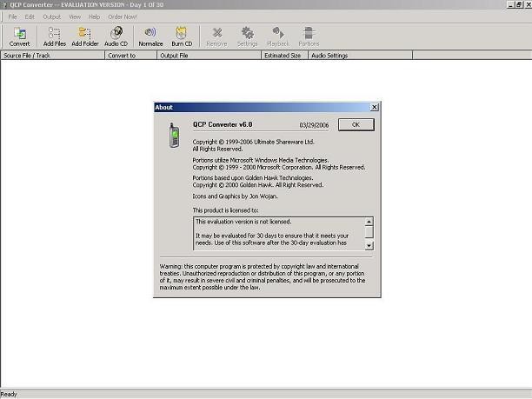Image resolution: width=532 pixels, height=399 pixels.
Task: Click the 'This product is licensed to:' label
Action: coord(225,210)
